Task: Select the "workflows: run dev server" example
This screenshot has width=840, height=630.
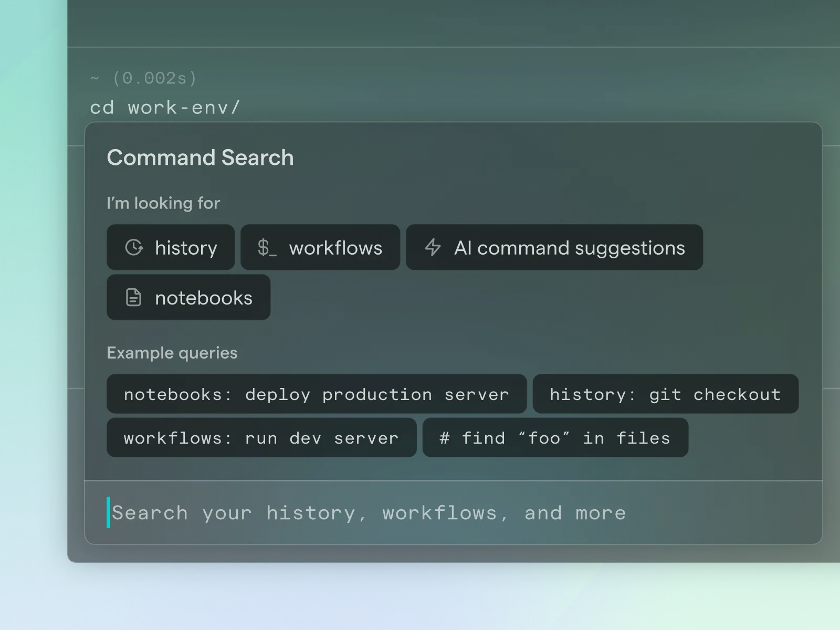Action: 261,438
